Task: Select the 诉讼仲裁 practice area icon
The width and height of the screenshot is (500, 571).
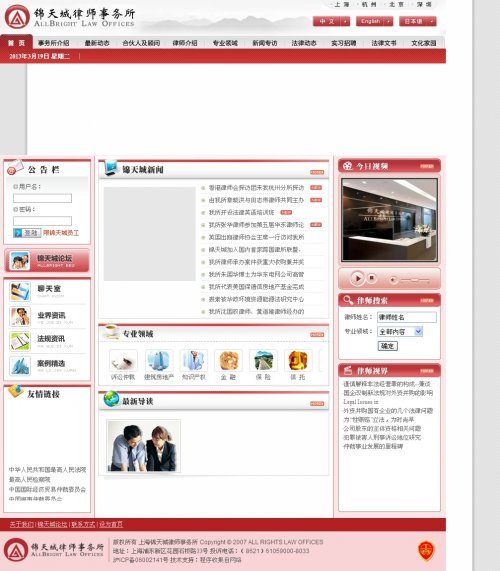Action: (123, 360)
